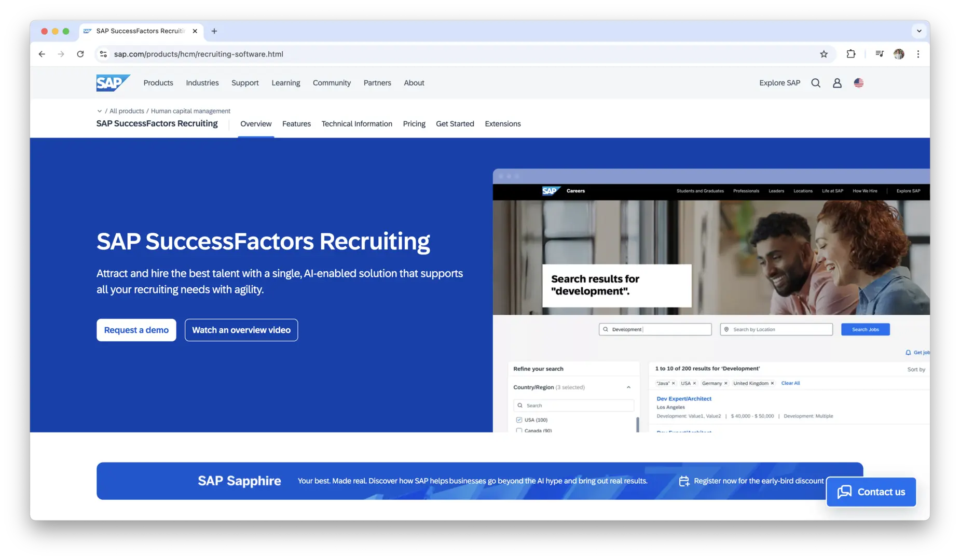Open the About menu
Image resolution: width=960 pixels, height=560 pixels.
414,83
